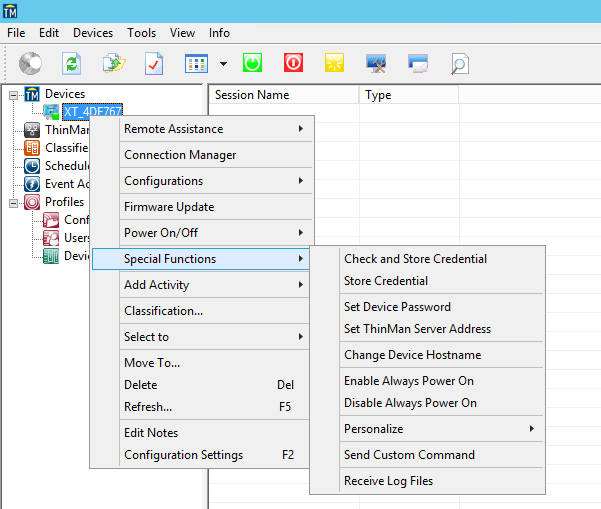Click the checklist document toolbar icon
Viewport: 601px width, 509px height.
click(x=153, y=63)
